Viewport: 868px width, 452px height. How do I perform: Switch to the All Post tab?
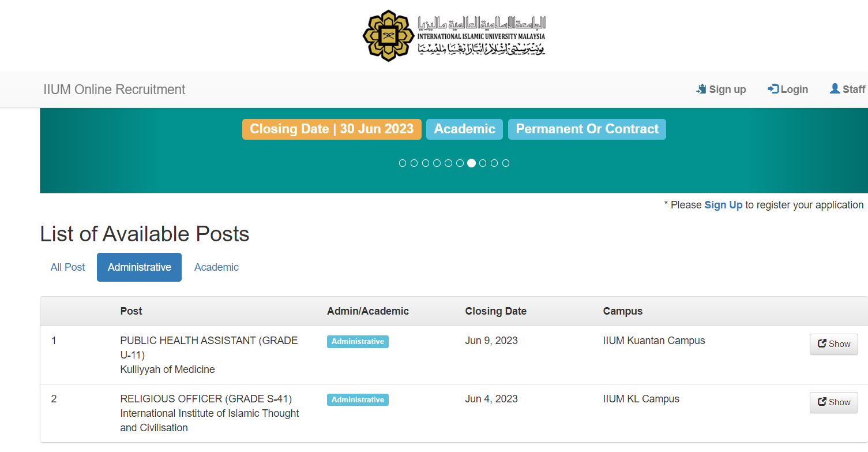[x=67, y=267]
